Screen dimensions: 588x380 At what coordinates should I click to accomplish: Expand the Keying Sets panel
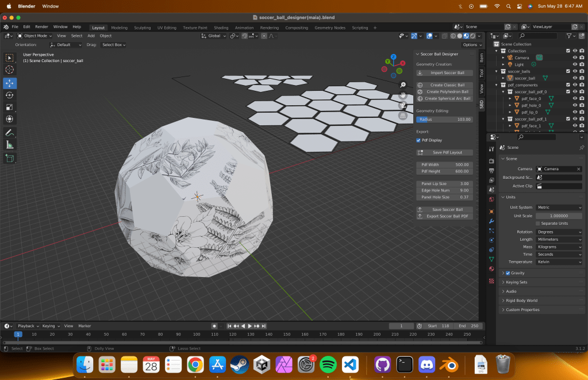(x=516, y=282)
